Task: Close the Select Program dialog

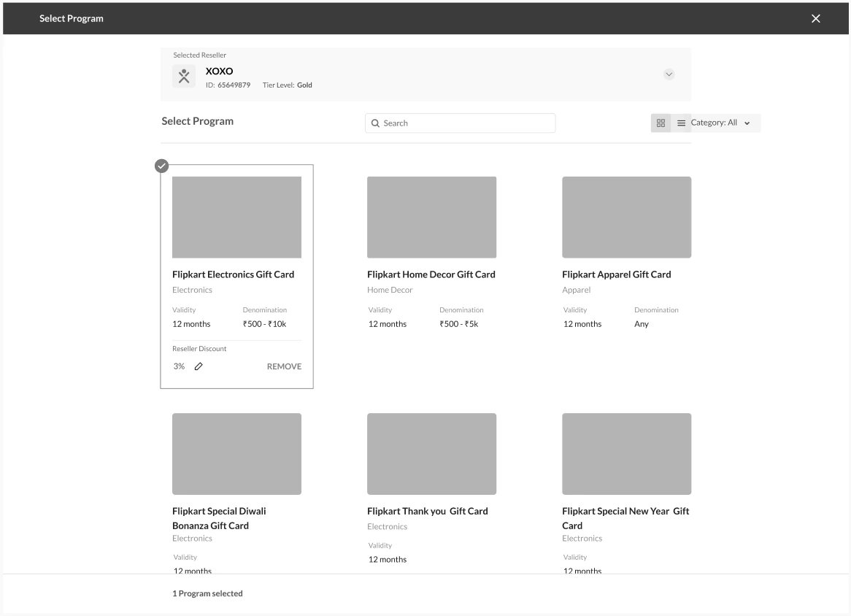Action: (815, 18)
